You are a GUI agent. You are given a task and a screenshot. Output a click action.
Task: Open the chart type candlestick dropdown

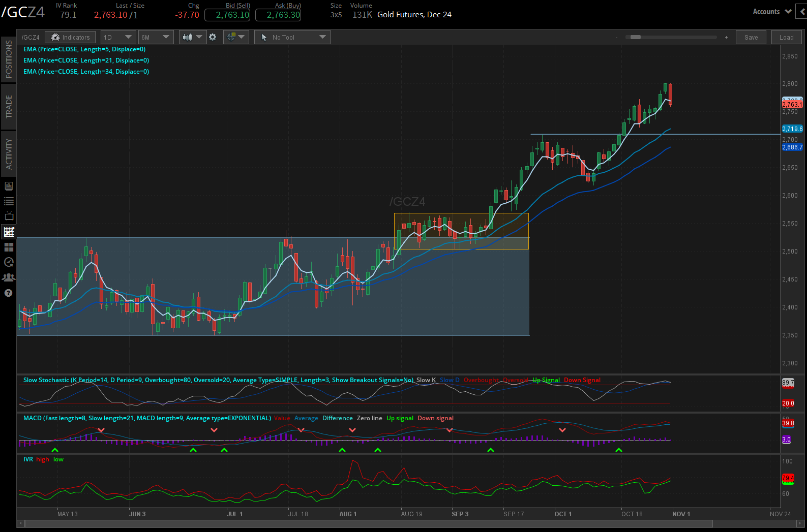click(193, 37)
